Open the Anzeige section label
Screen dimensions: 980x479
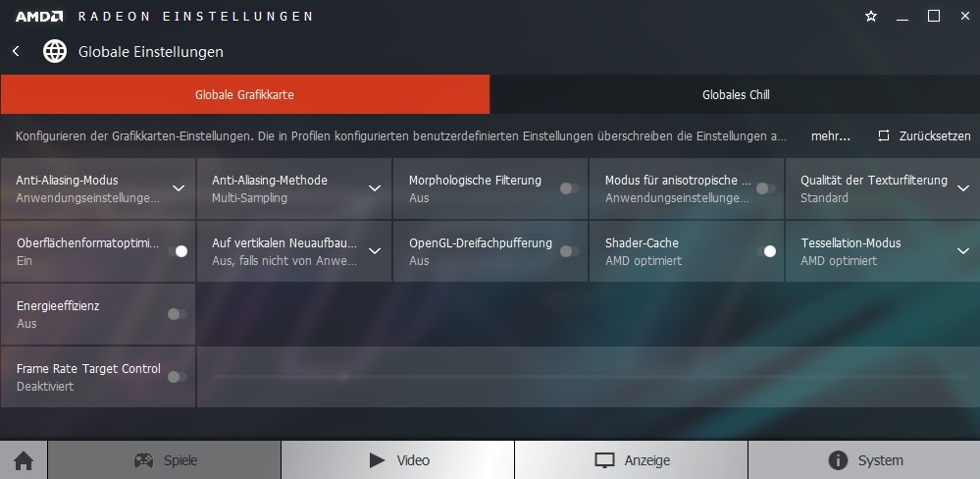pos(646,461)
